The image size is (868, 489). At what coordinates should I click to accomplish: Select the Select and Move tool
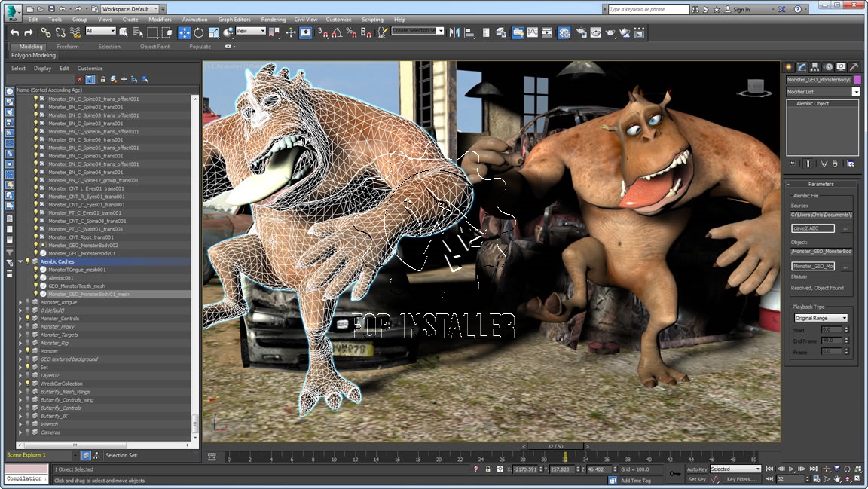tap(183, 32)
